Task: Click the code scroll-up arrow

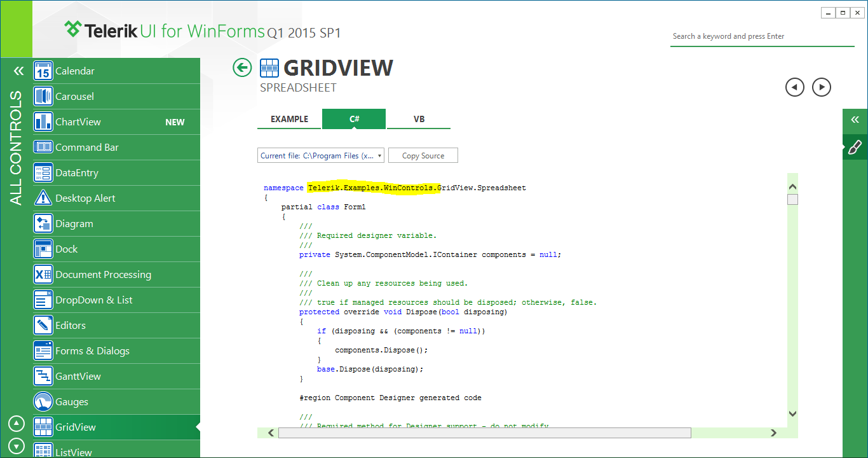Action: (x=792, y=187)
